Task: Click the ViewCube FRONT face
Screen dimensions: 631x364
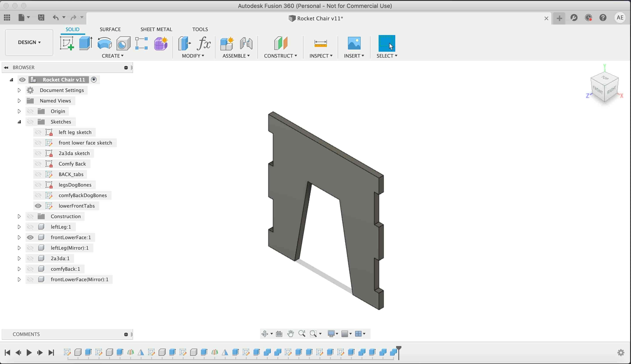Action: point(598,90)
